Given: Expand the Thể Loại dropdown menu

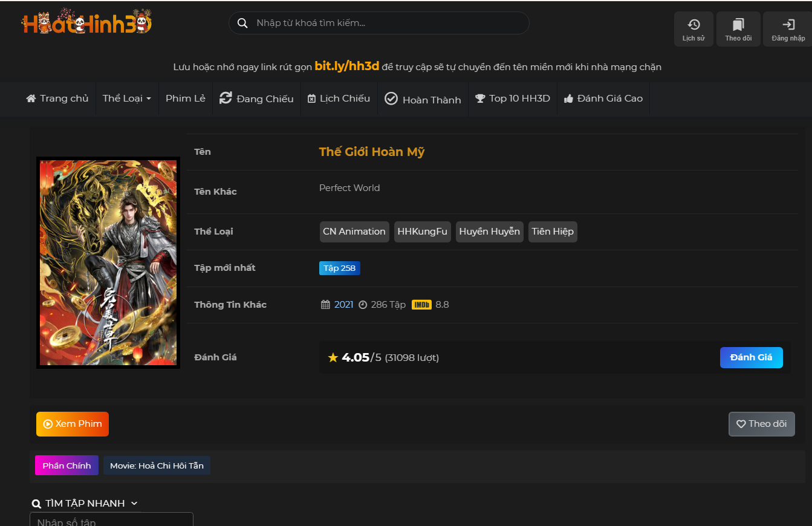Looking at the screenshot, I should [x=126, y=99].
